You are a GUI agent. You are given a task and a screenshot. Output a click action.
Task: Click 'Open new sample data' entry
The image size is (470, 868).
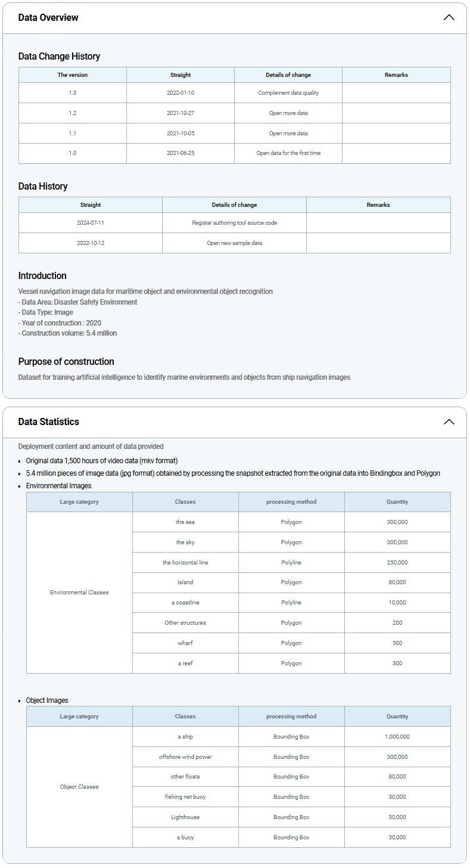tap(234, 243)
